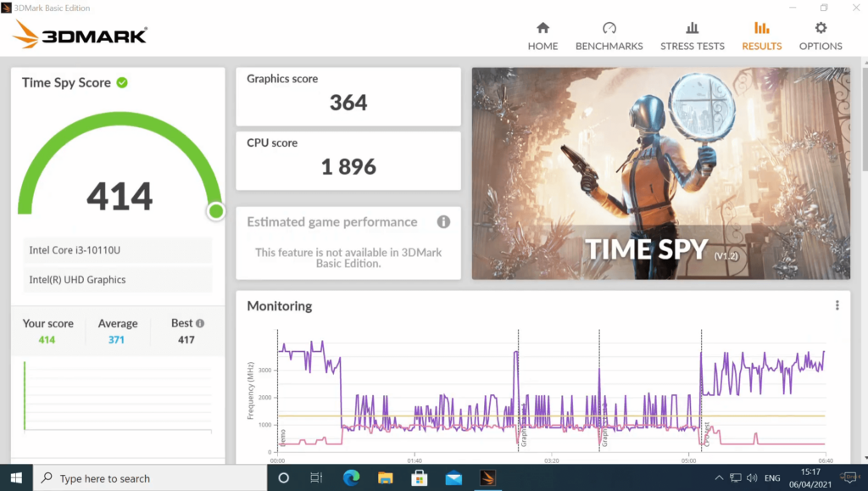Open the volume speaker tray icon

[752, 477]
